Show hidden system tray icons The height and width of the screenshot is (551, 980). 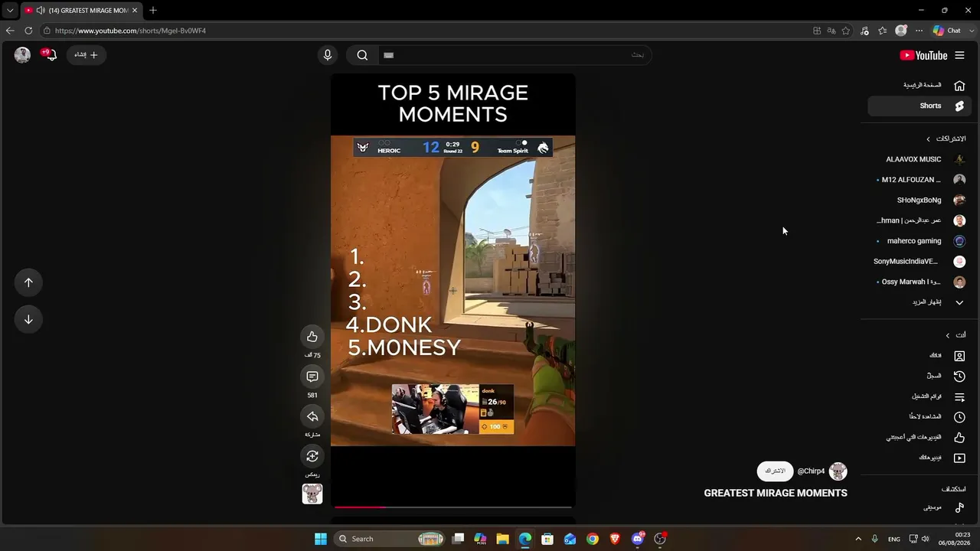(x=858, y=539)
